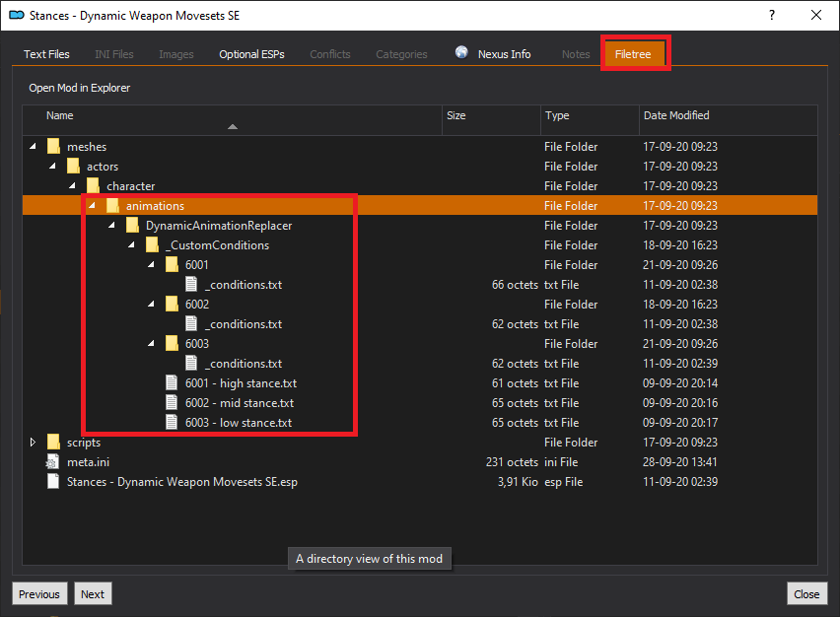Select '6002 - mid stance.txt' file name
The height and width of the screenshot is (617, 840).
[x=240, y=403]
